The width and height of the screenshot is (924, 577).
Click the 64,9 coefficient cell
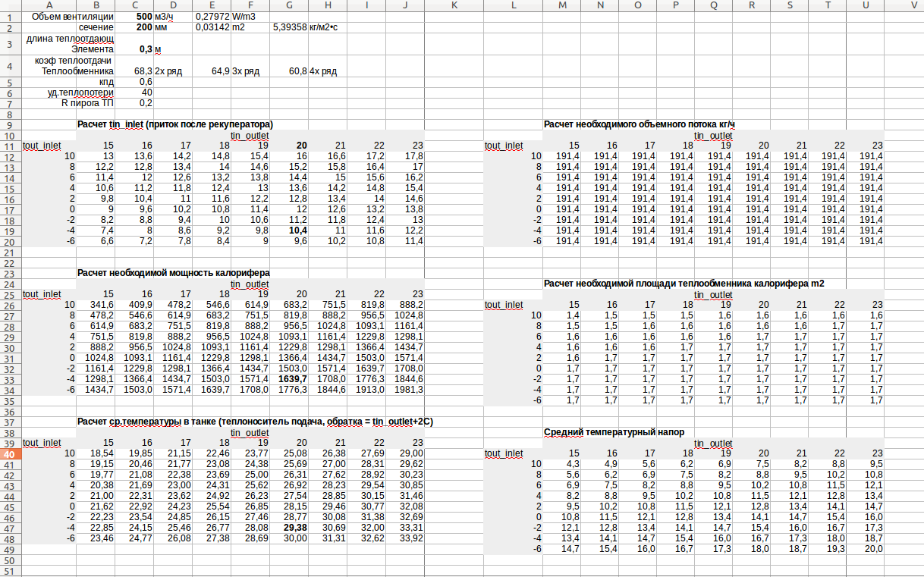coord(221,71)
